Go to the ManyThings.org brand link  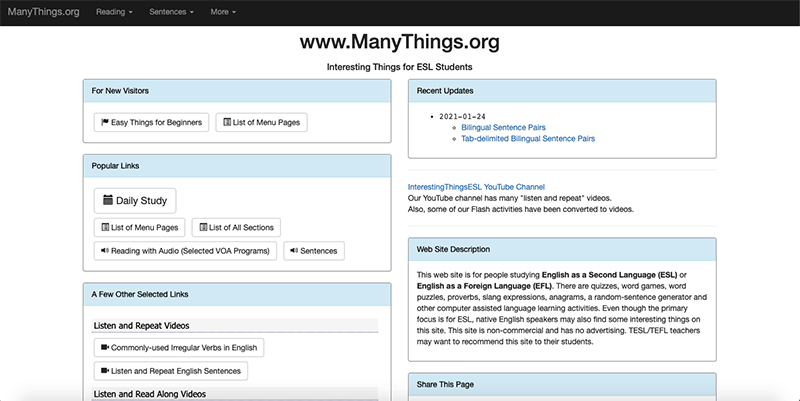coord(43,12)
